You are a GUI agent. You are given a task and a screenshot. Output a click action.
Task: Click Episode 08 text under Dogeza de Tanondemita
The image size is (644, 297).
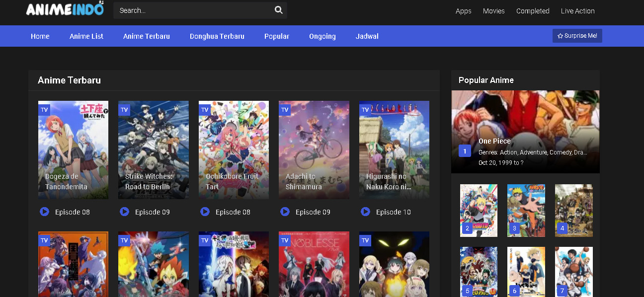click(73, 212)
